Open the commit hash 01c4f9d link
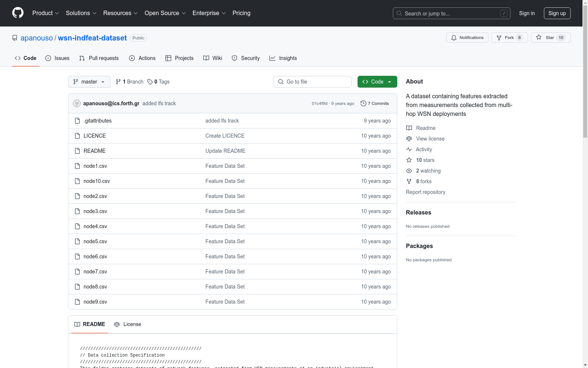Screen dimensions: 588x368 [320, 103]
